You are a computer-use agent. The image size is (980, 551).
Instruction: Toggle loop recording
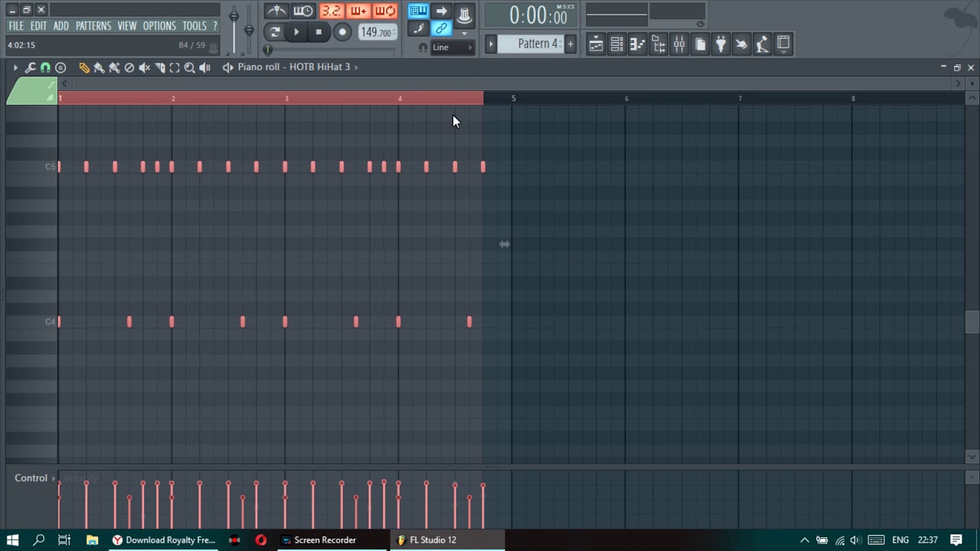coord(385,11)
